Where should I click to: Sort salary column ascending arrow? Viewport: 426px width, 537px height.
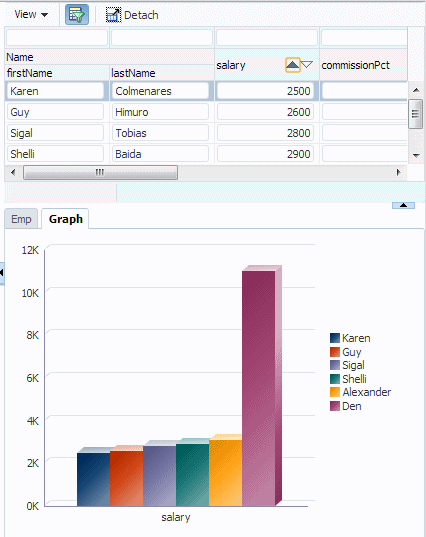[292, 65]
